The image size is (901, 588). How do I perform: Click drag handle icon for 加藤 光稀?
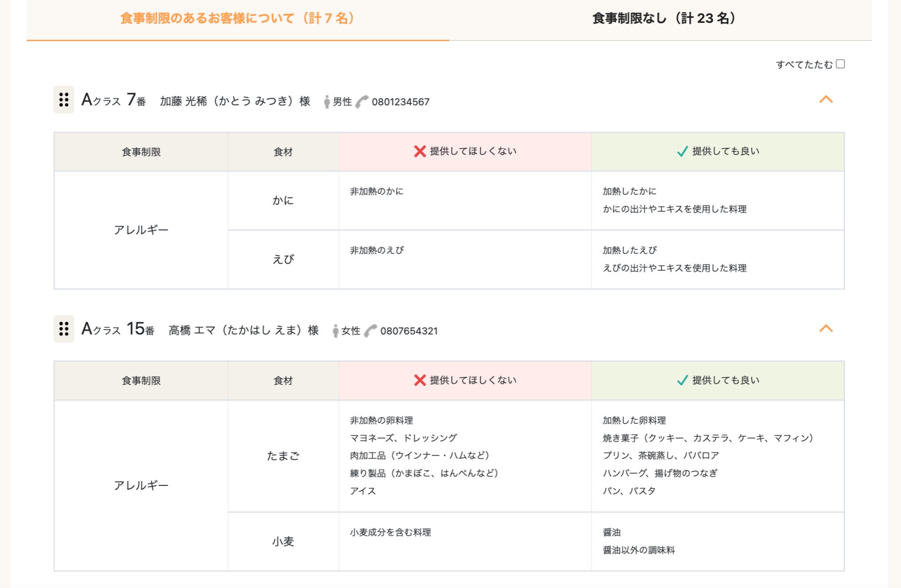(64, 100)
